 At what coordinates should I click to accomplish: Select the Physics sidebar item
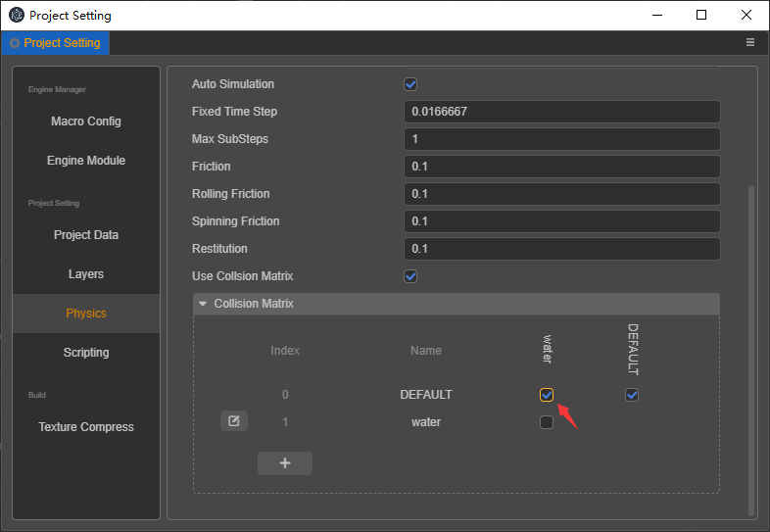(x=86, y=314)
